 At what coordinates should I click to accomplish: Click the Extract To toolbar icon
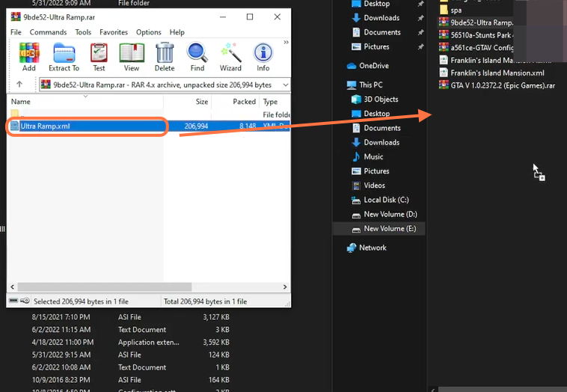pos(64,57)
